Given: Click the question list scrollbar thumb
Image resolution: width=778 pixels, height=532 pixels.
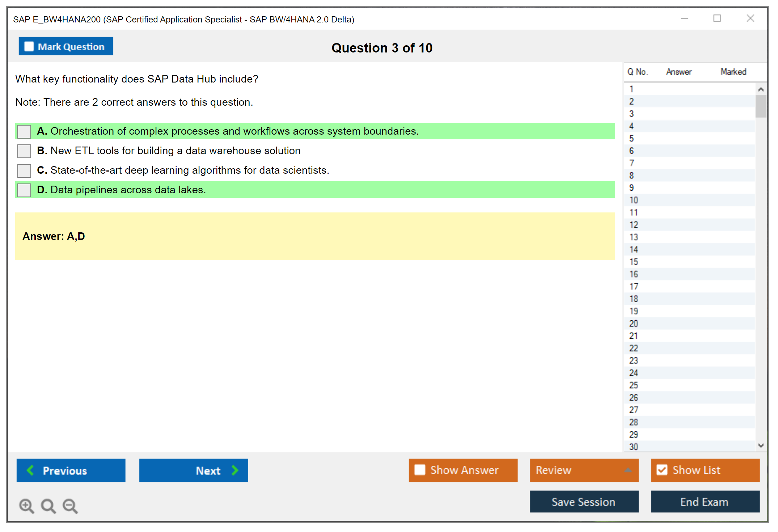Looking at the screenshot, I should coord(761,106).
